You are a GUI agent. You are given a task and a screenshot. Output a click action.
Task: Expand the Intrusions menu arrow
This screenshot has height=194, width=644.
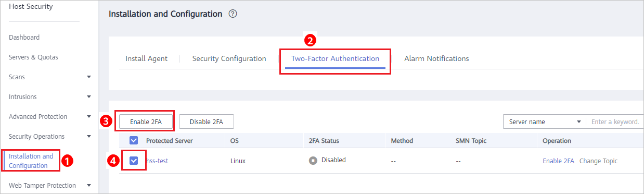coord(89,97)
